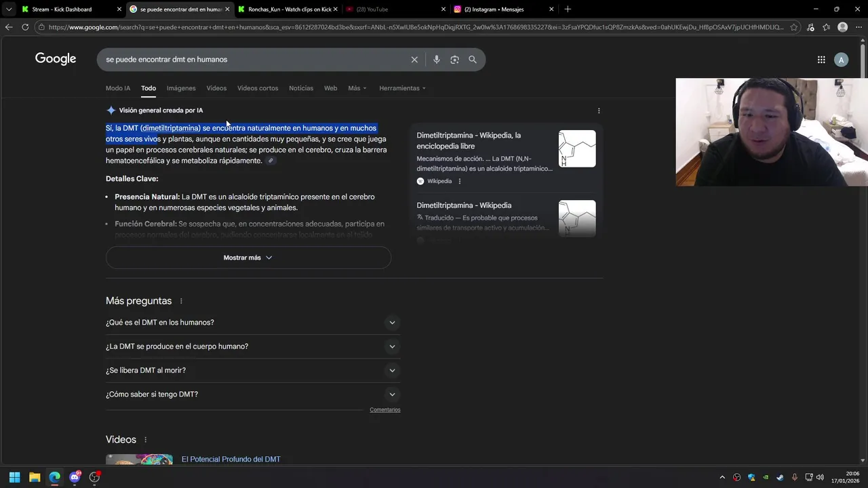Open microphone tray icon
Screen dimensions: 868x488
(794, 477)
